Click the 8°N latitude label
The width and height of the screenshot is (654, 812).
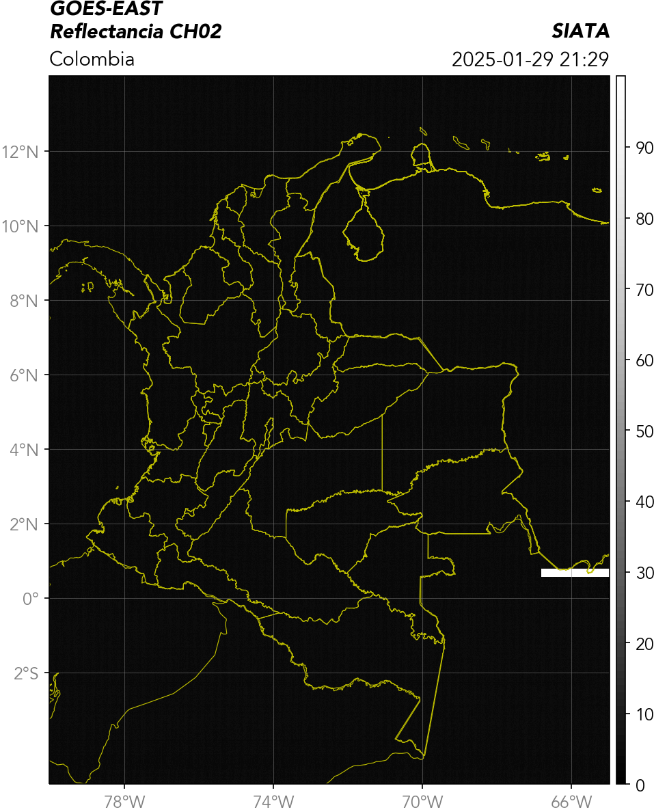24,301
